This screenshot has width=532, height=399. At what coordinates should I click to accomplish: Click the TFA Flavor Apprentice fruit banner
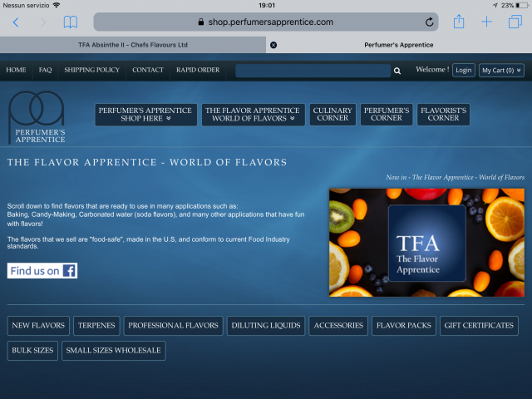click(426, 243)
